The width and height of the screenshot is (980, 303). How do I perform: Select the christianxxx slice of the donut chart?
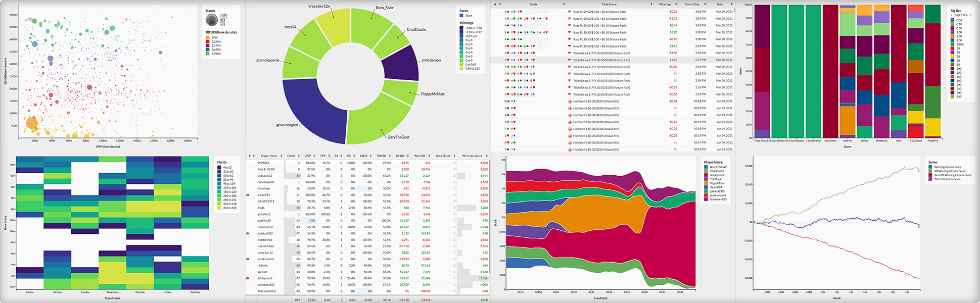tap(401, 63)
